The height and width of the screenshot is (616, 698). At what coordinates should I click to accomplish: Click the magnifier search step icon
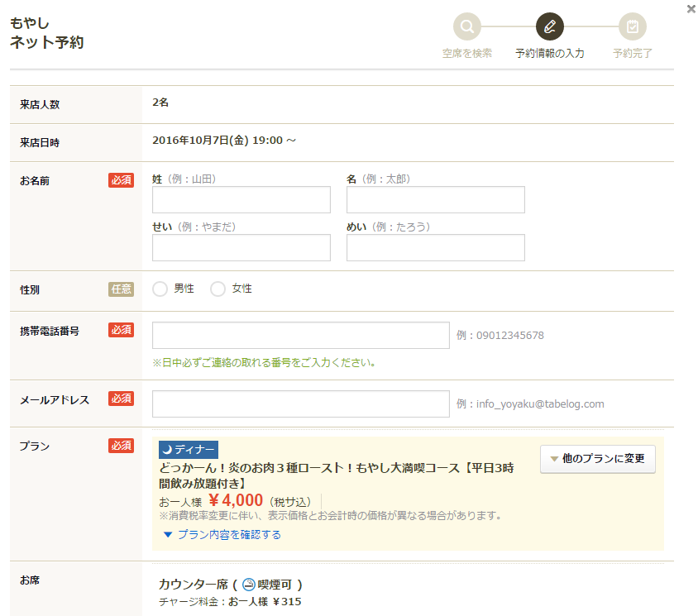pos(467,26)
